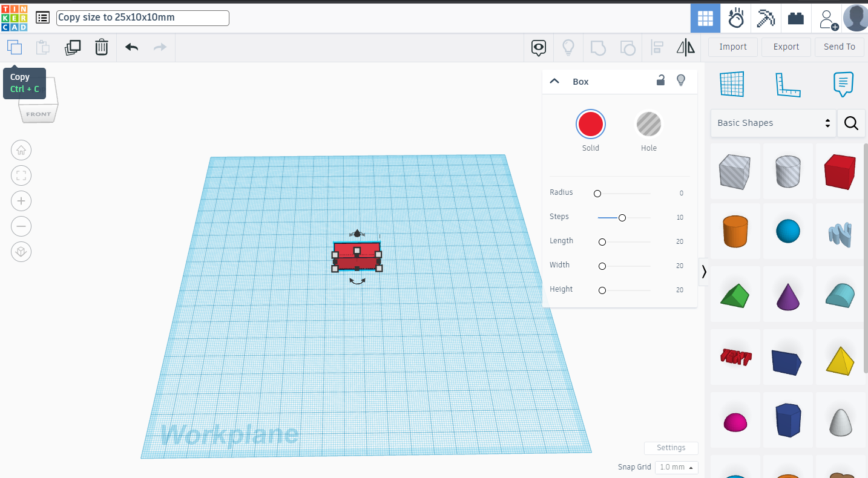Open the Snap Grid dropdown
The height and width of the screenshot is (478, 868).
coord(676,467)
